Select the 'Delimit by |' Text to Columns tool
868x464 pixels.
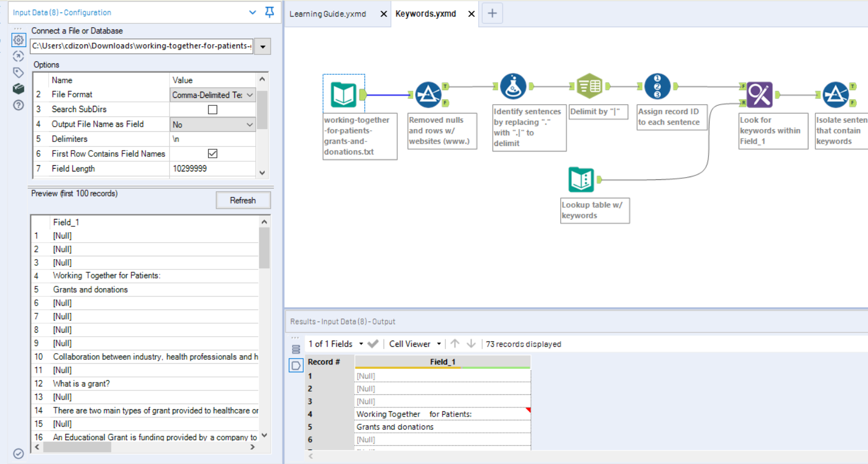click(x=590, y=86)
